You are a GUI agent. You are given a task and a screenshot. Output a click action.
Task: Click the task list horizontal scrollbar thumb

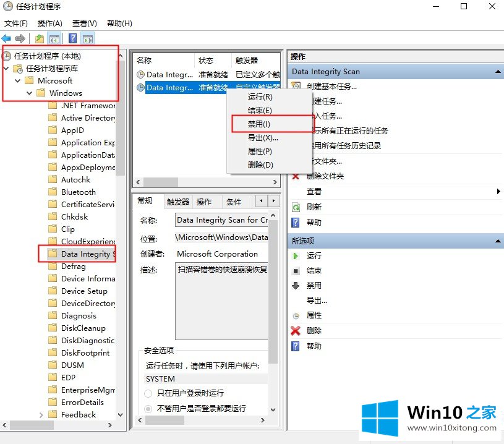tap(160, 182)
